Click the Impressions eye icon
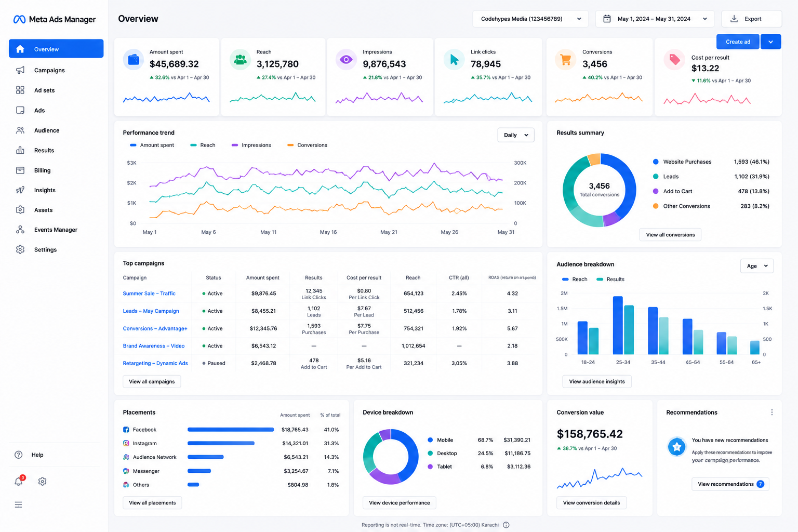 pyautogui.click(x=346, y=60)
